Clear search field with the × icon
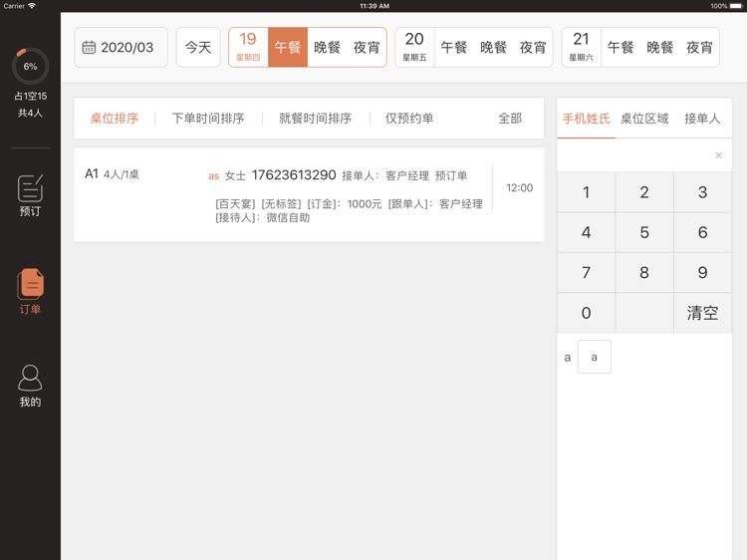This screenshot has width=747, height=560. coord(718,155)
